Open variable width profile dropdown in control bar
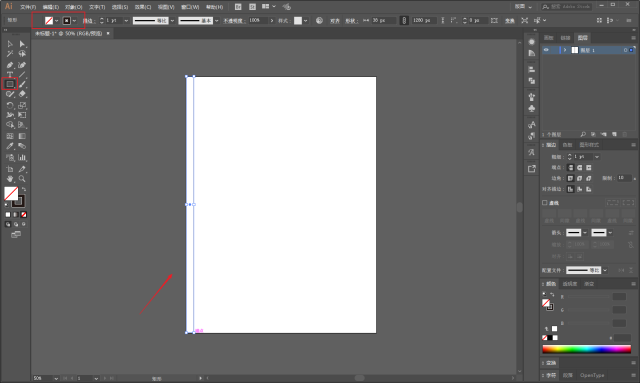Image resolution: width=640 pixels, height=383 pixels. pyautogui.click(x=172, y=21)
